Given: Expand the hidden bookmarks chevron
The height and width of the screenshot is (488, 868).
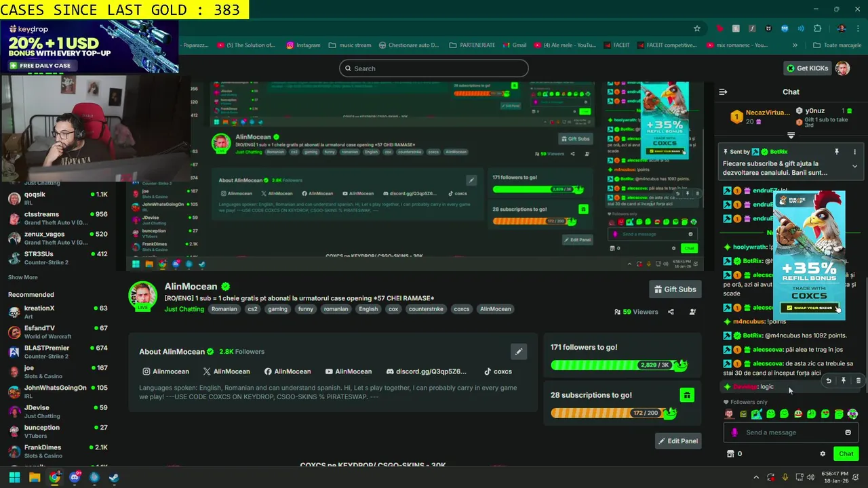Looking at the screenshot, I should pos(795,45).
